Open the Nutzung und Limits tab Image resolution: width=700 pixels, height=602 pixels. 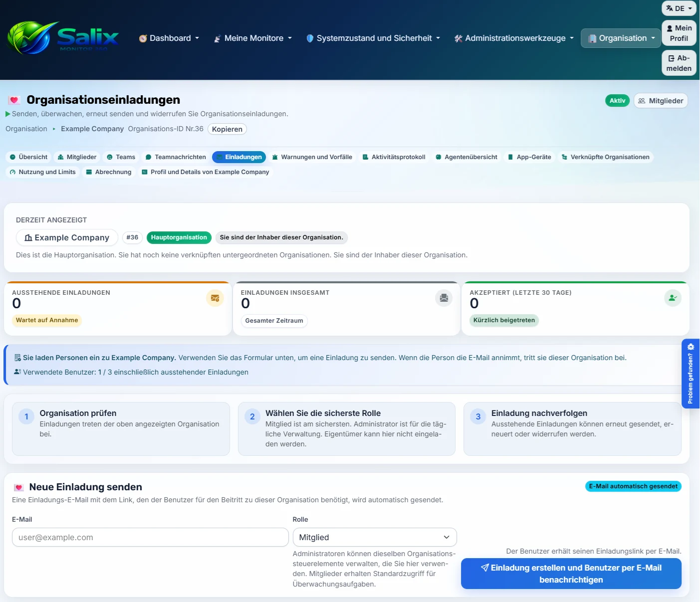click(x=42, y=172)
